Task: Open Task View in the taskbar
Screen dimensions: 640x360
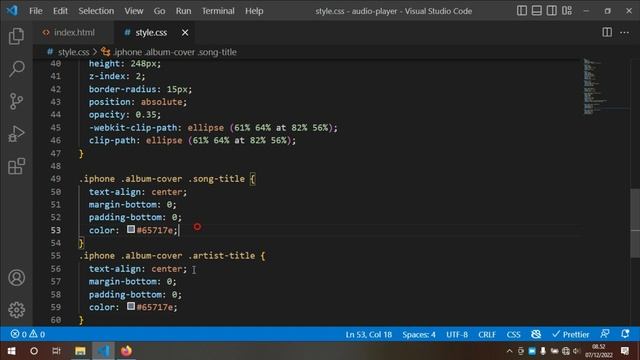Action: pyautogui.click(x=56, y=351)
